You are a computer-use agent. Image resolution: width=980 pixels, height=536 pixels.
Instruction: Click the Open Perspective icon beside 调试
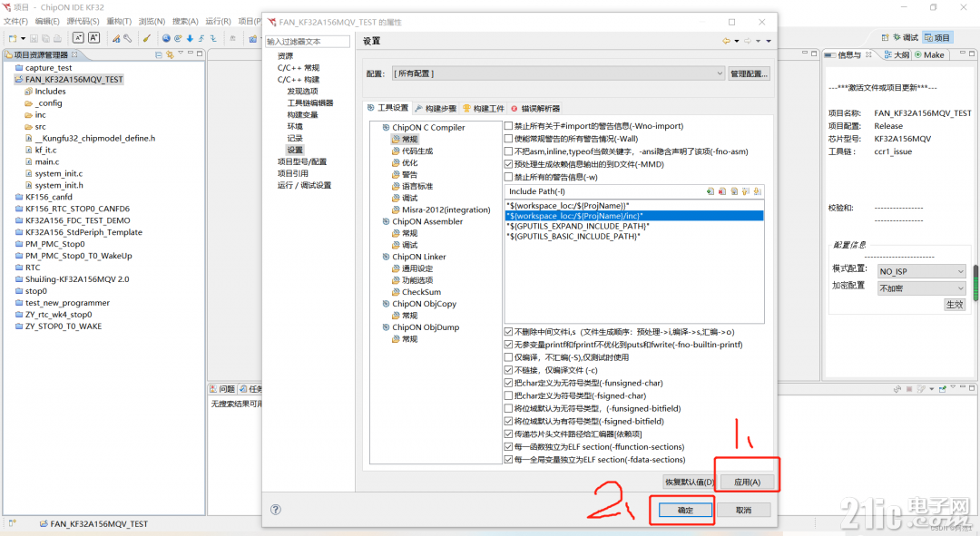click(x=885, y=38)
